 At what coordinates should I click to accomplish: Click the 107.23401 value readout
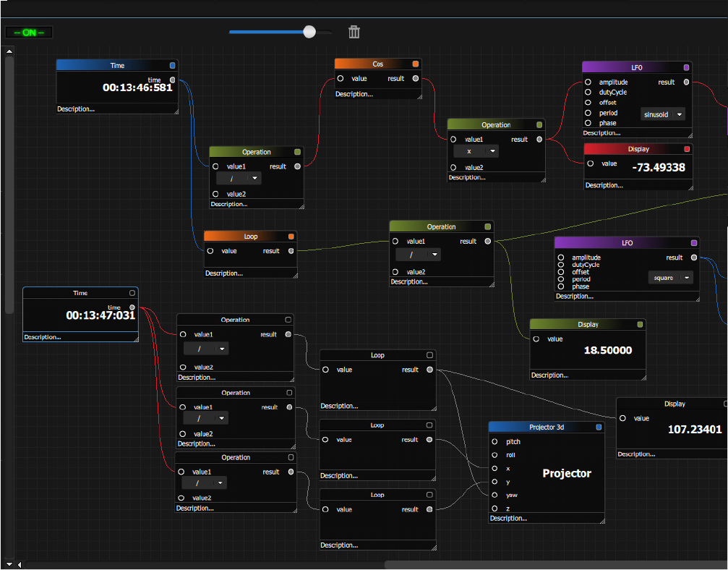[695, 429]
